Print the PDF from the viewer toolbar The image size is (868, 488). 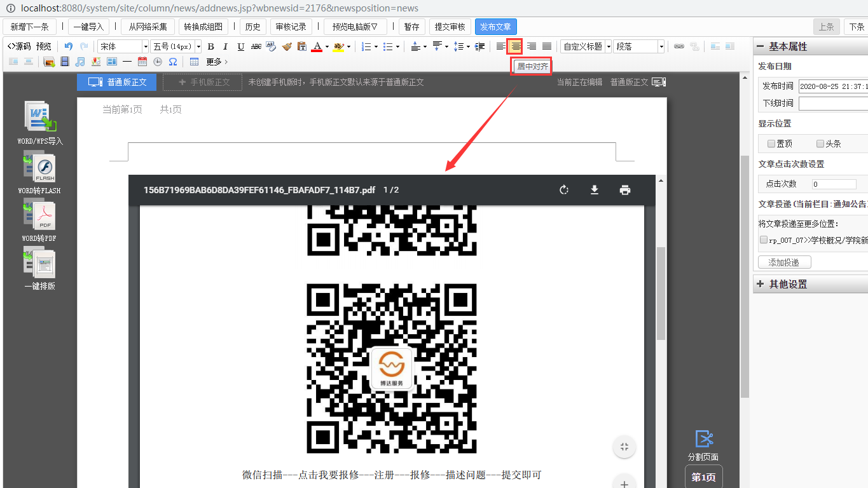tap(625, 190)
